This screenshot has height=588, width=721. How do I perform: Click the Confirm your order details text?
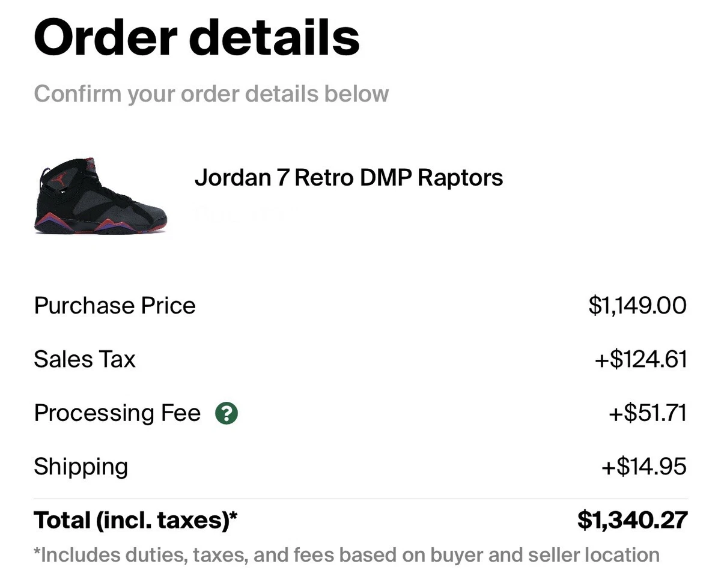point(211,94)
